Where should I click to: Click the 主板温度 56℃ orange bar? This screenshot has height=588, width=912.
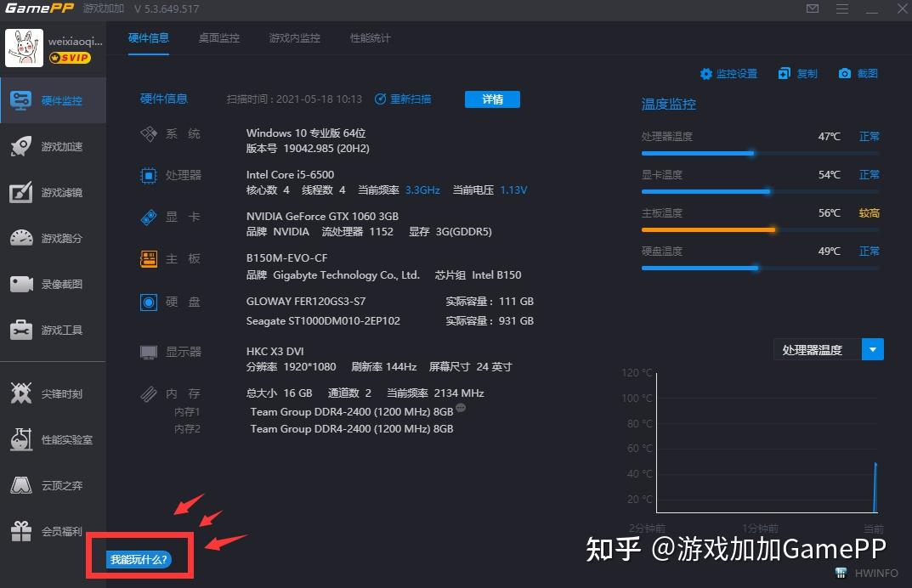click(x=760, y=229)
